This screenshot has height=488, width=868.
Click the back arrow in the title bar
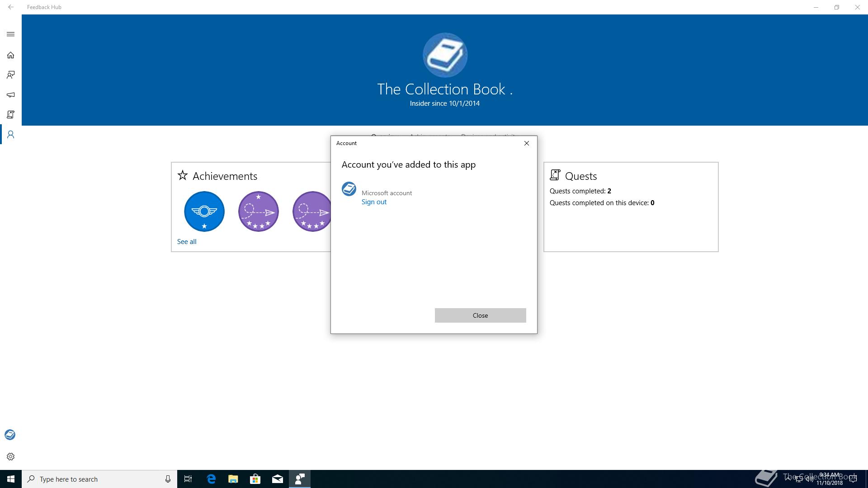coord(10,7)
